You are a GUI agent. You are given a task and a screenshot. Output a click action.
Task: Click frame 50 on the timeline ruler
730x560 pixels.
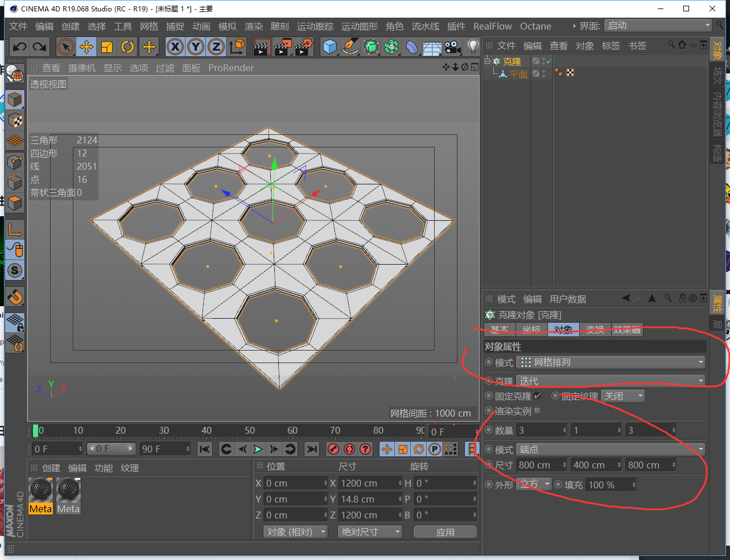[250, 431]
